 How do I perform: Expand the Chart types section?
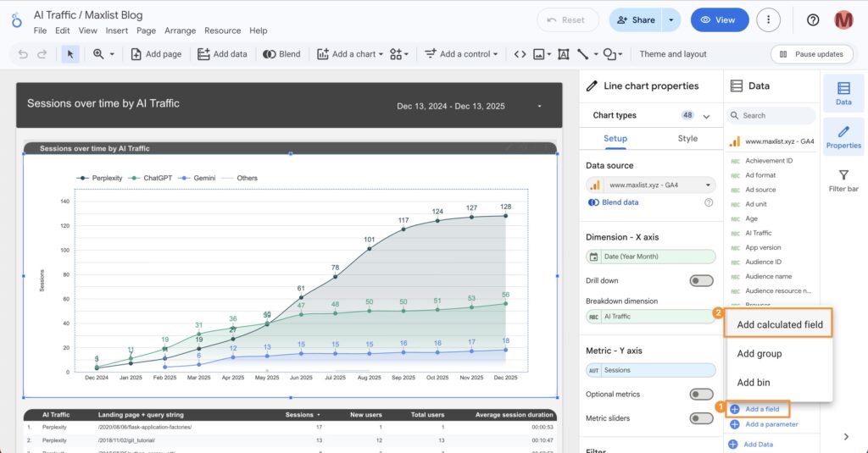point(706,116)
